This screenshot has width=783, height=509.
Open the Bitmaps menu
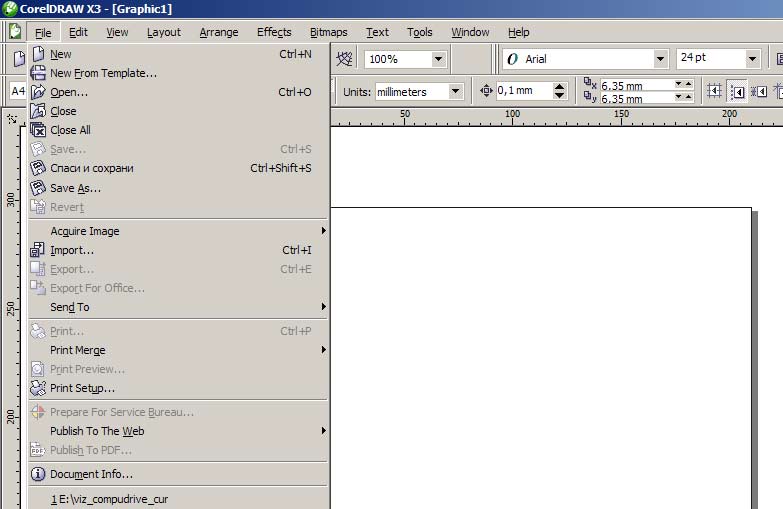[x=328, y=32]
